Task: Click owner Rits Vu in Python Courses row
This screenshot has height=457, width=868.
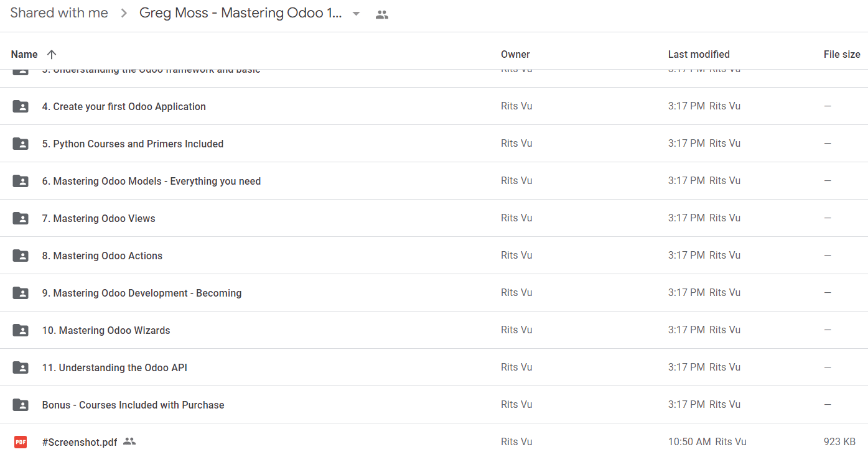Action: 516,143
